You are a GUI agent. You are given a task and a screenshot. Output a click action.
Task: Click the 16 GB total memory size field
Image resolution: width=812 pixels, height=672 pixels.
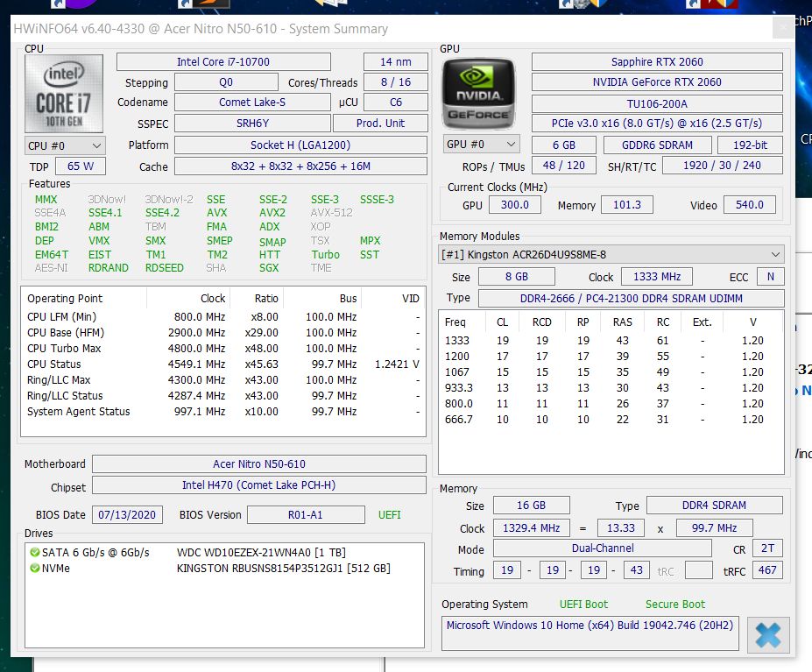[x=532, y=506]
